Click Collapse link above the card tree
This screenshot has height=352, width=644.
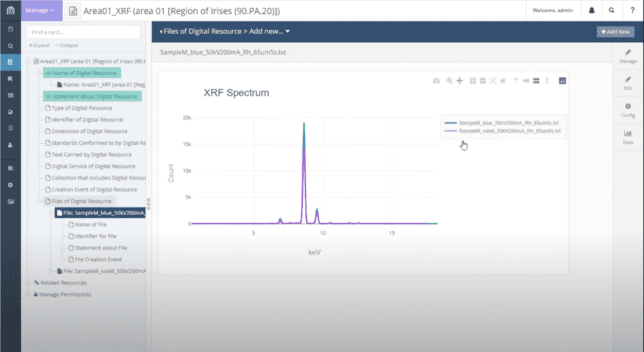[x=67, y=45]
